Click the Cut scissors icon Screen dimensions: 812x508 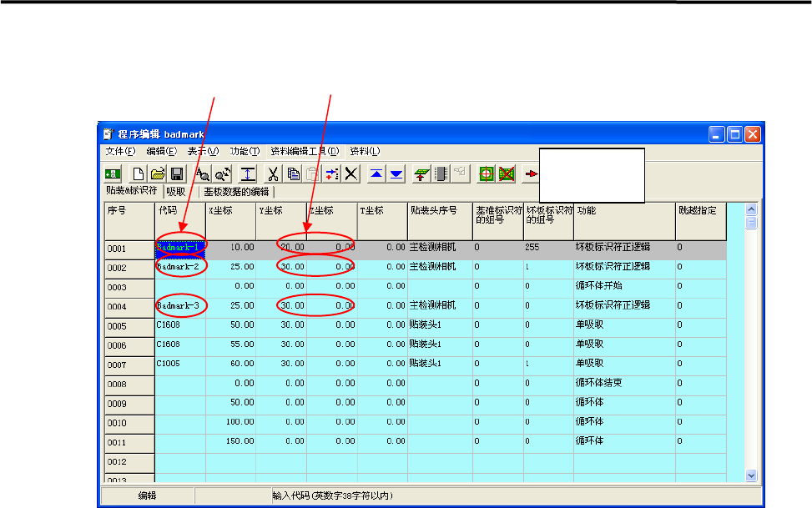coord(272,174)
